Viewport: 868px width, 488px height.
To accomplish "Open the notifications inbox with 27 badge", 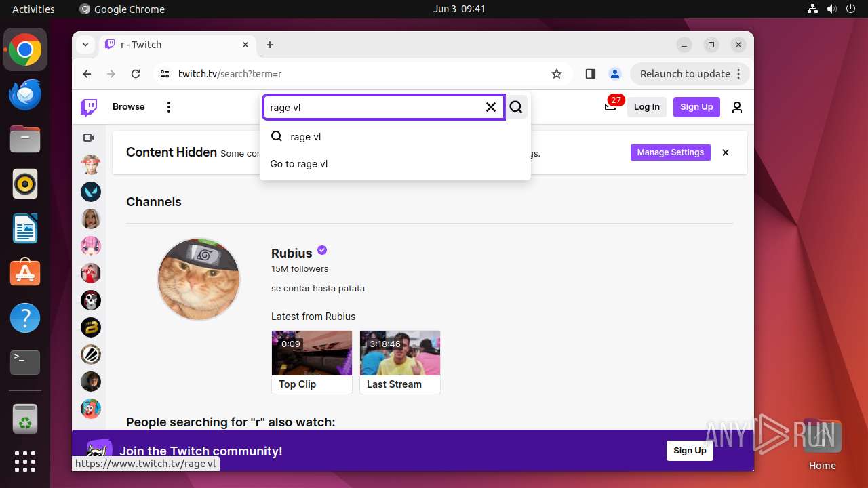I will click(x=610, y=106).
